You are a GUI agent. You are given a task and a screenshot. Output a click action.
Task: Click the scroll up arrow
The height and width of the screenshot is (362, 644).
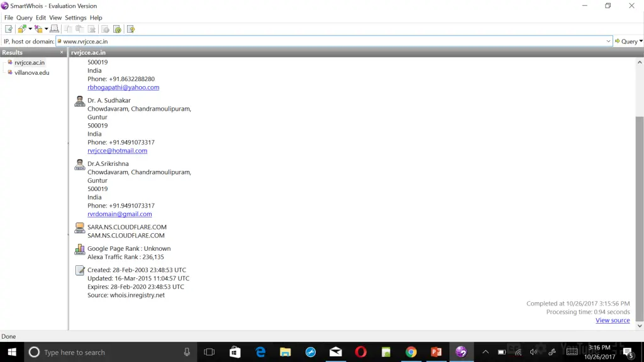point(640,62)
